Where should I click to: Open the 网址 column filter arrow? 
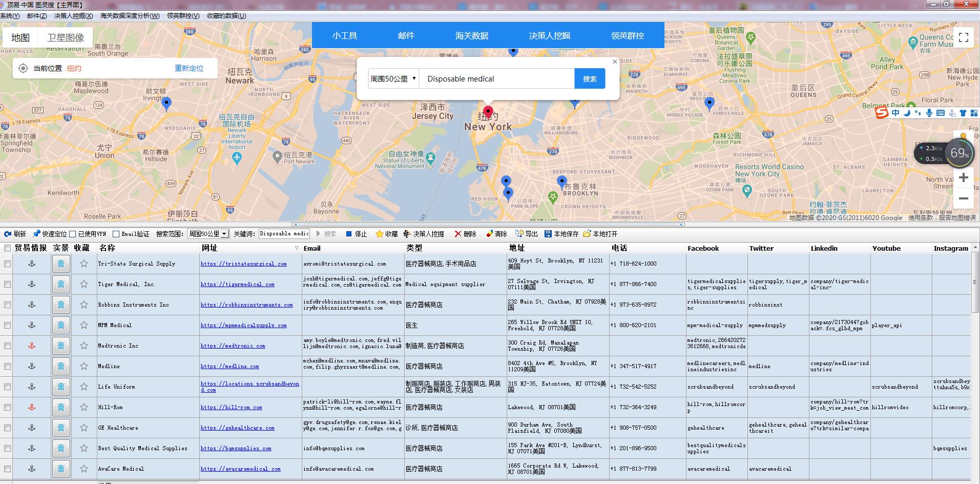[297, 248]
